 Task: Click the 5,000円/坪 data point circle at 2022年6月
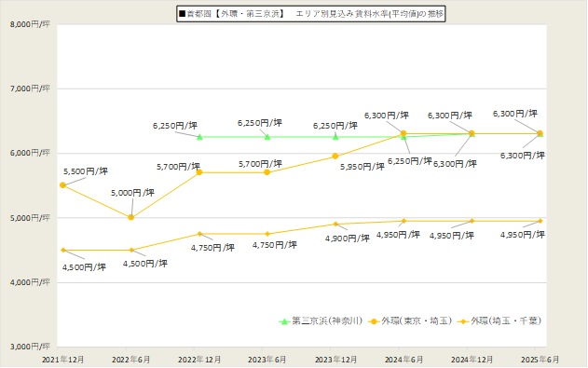(130, 217)
